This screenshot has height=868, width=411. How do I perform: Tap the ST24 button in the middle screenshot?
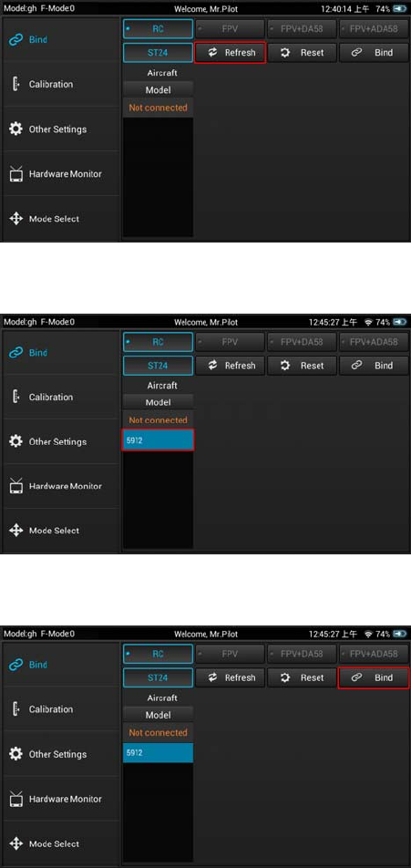click(x=159, y=366)
